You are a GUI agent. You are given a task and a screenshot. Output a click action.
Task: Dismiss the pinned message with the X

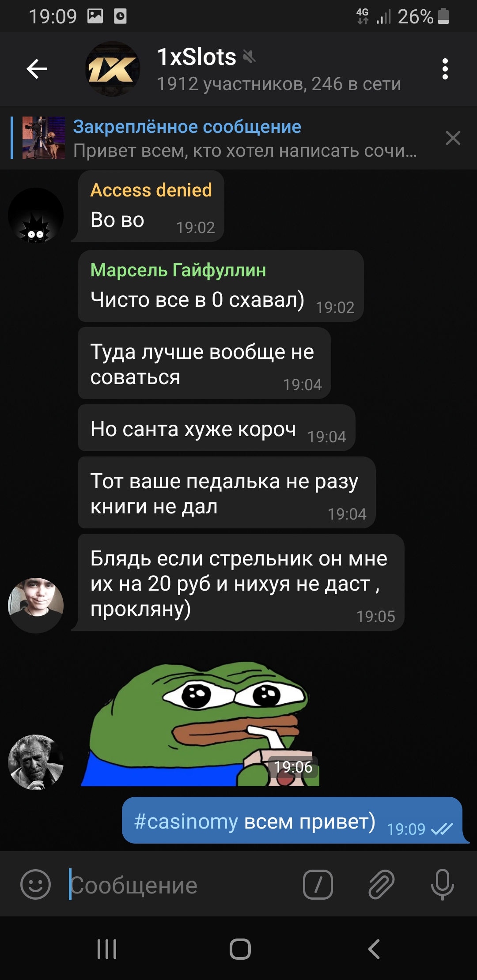pyautogui.click(x=453, y=138)
